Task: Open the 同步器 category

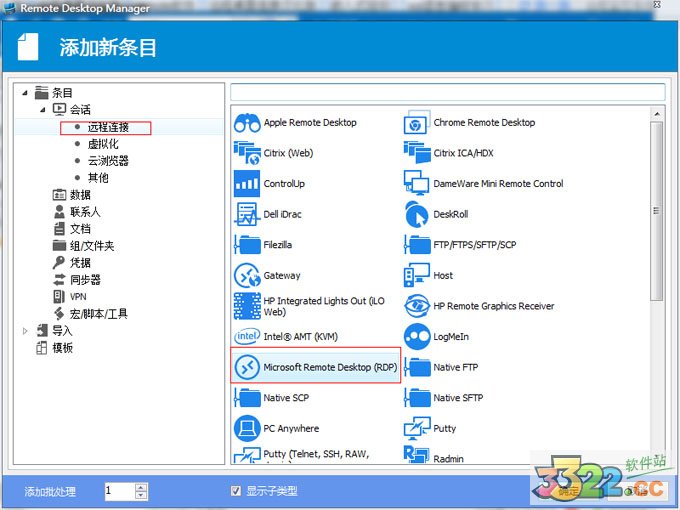Action: [85, 280]
